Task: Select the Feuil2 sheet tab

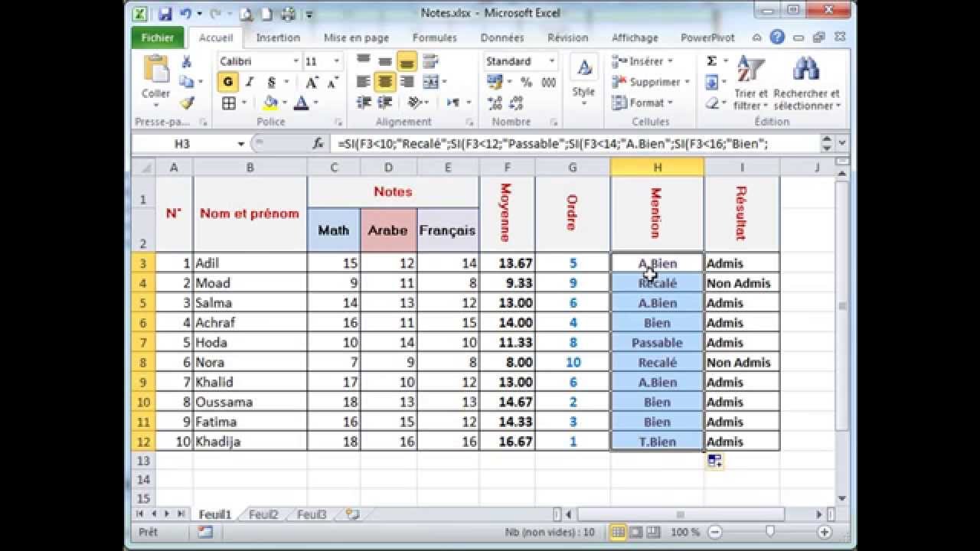Action: point(263,514)
